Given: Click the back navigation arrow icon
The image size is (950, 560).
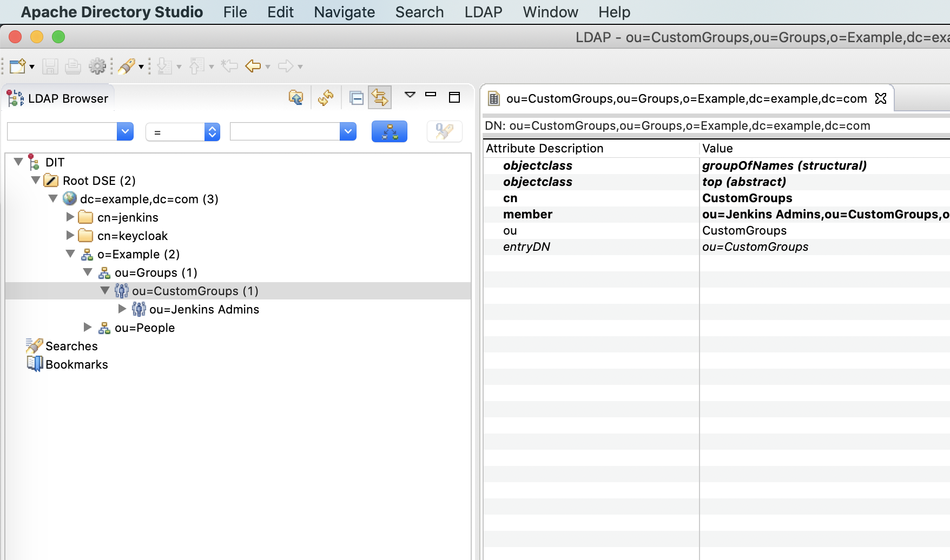Looking at the screenshot, I should 253,66.
